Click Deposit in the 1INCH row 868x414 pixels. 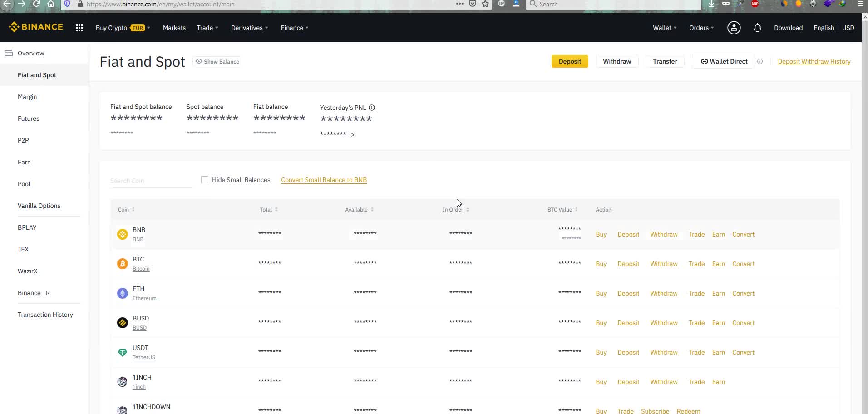tap(628, 382)
